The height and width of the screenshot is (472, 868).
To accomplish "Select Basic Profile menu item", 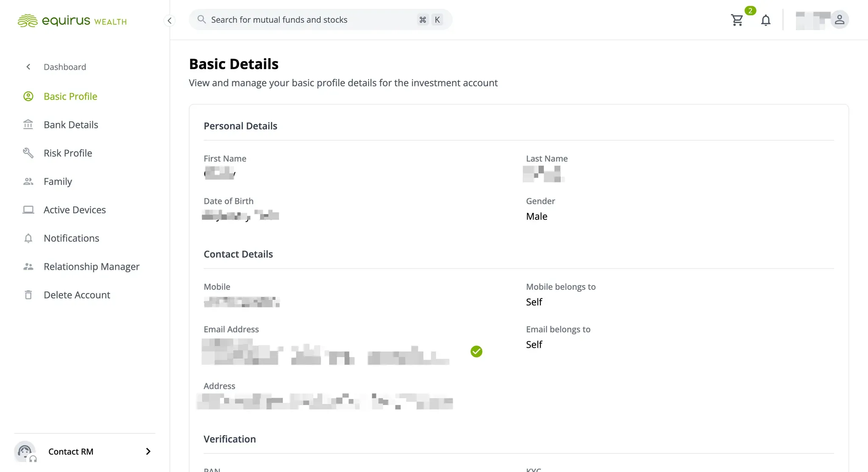I will [70, 96].
